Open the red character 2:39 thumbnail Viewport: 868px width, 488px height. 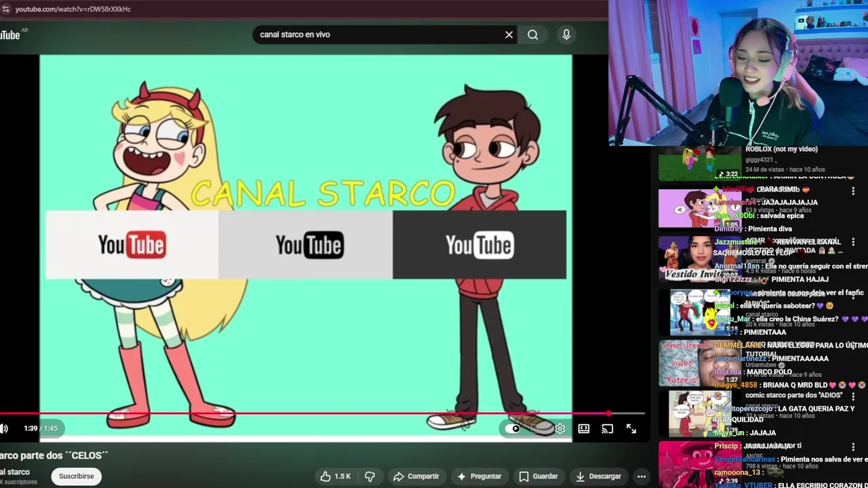click(x=700, y=465)
